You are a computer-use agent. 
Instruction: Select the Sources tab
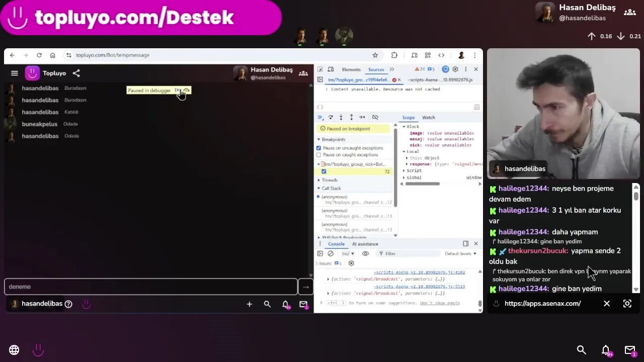(376, 69)
